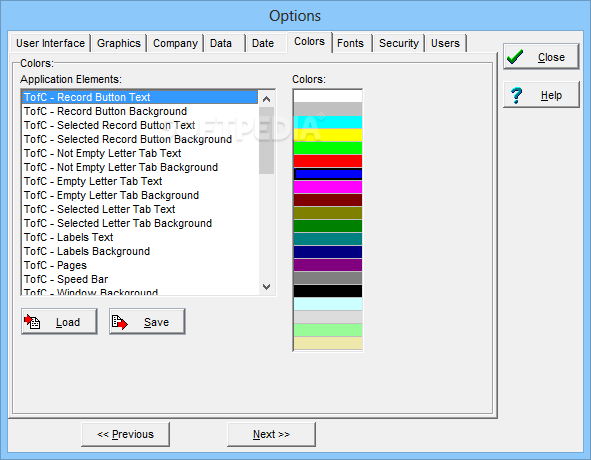Image resolution: width=591 pixels, height=460 pixels.
Task: Switch to the Security tab
Action: pos(399,43)
